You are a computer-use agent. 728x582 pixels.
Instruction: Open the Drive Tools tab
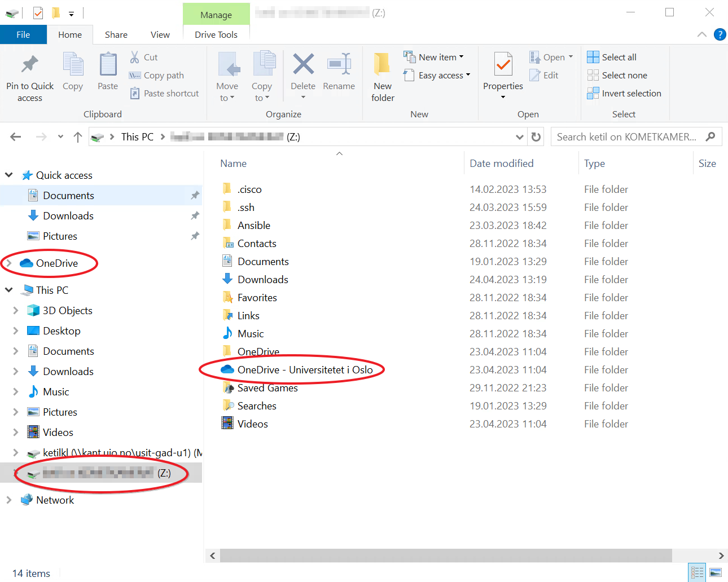[216, 34]
